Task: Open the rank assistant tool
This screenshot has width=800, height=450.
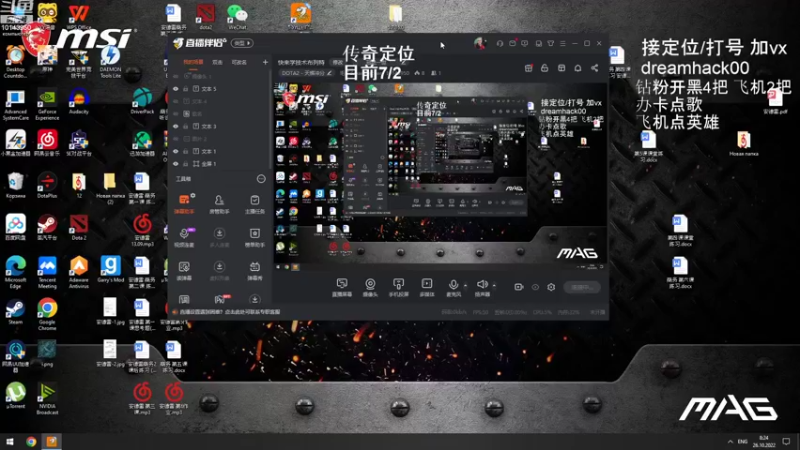Action: 255,237
